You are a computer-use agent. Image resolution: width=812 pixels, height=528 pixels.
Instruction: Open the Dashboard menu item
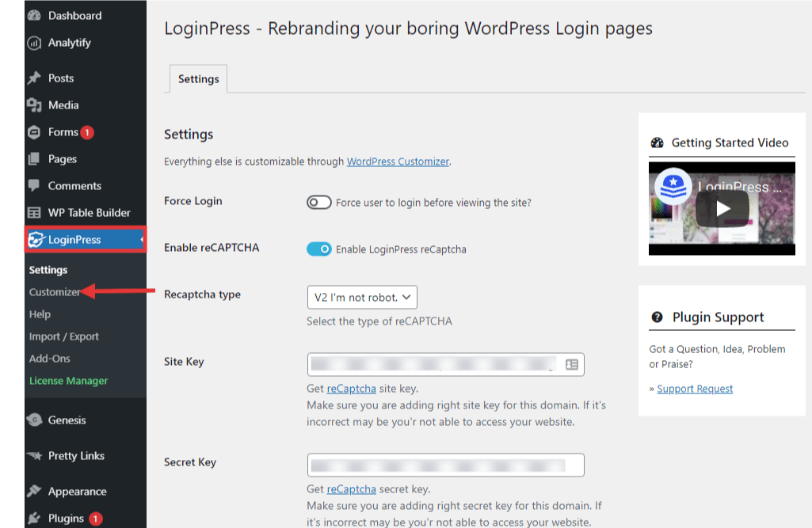pyautogui.click(x=74, y=16)
